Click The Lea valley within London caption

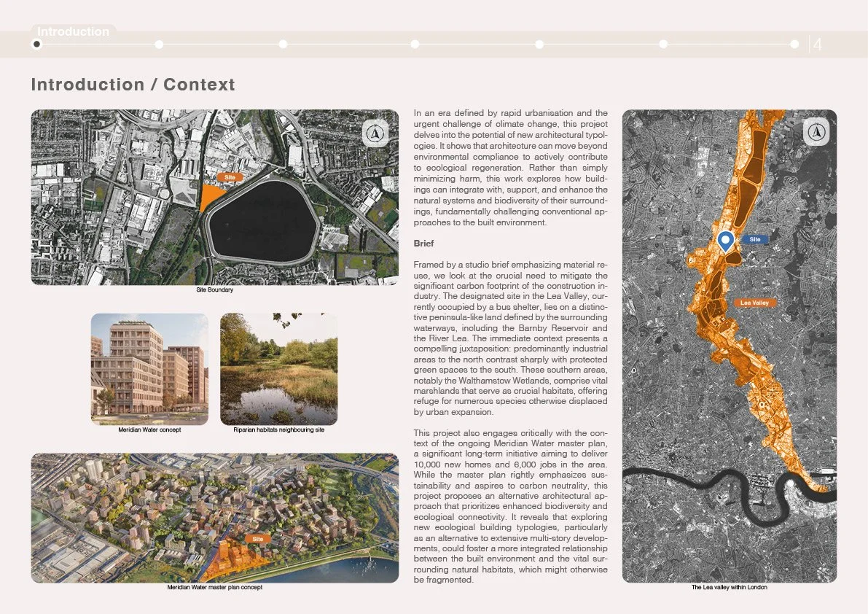point(729,587)
